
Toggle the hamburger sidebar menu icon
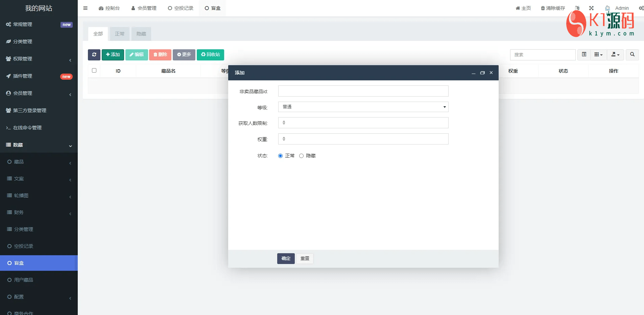86,8
